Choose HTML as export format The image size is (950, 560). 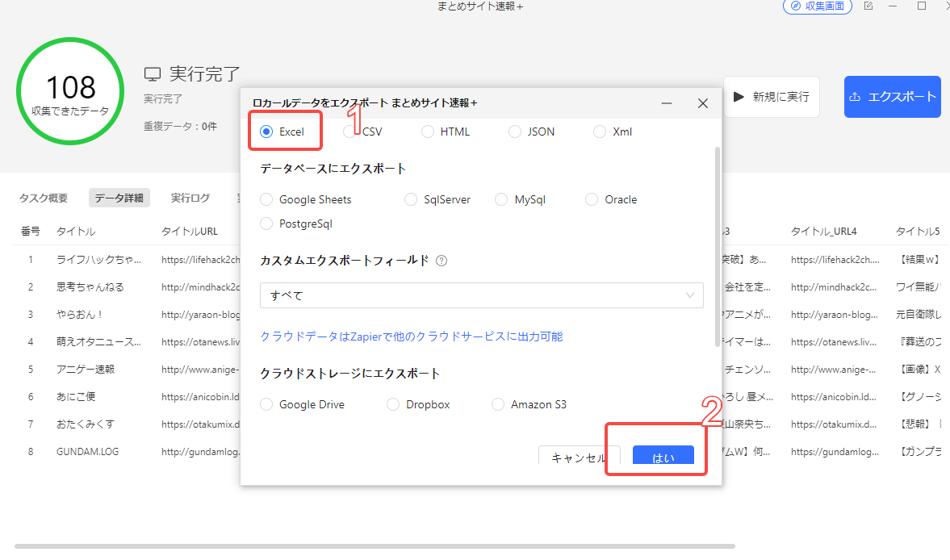pos(428,132)
